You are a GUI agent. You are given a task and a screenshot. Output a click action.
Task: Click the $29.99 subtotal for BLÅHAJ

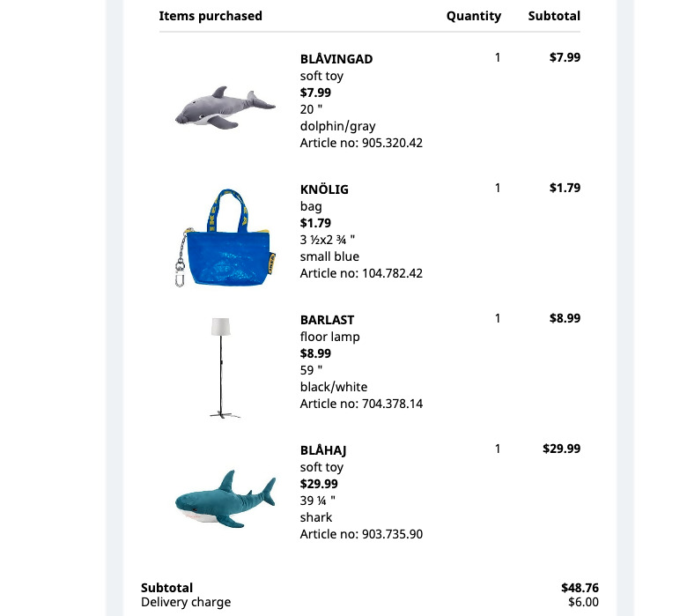tap(561, 449)
